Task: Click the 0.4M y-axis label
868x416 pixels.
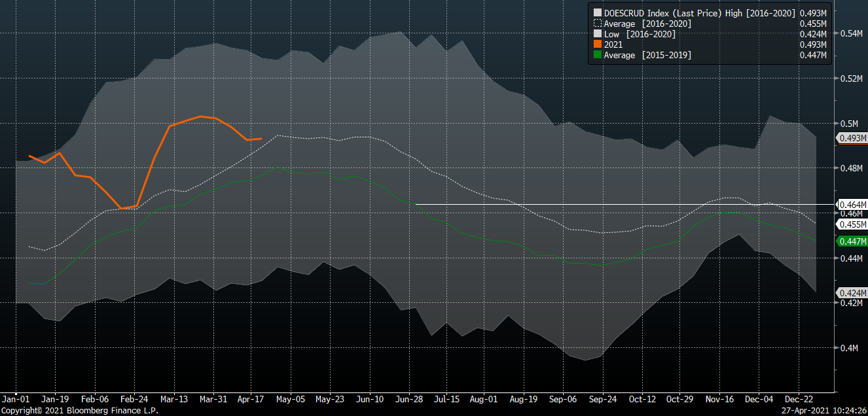Action: click(x=849, y=348)
